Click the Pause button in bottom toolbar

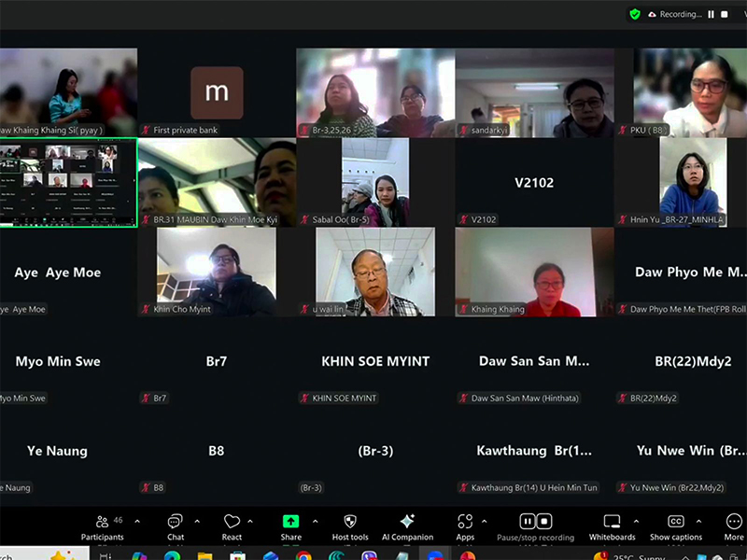[x=527, y=522]
